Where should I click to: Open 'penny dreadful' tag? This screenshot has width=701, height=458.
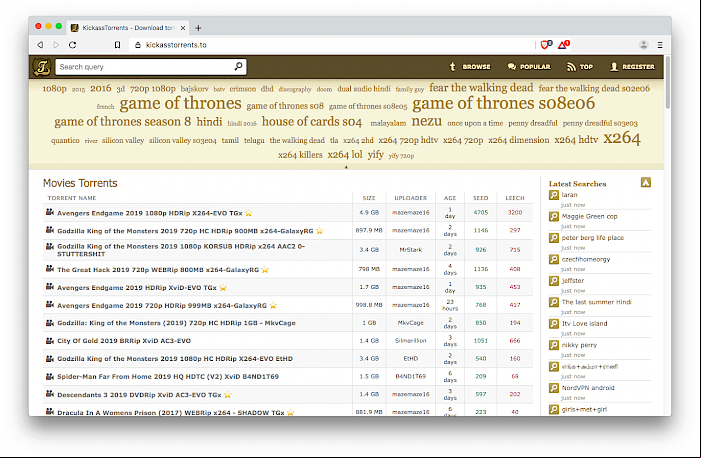[x=532, y=123]
